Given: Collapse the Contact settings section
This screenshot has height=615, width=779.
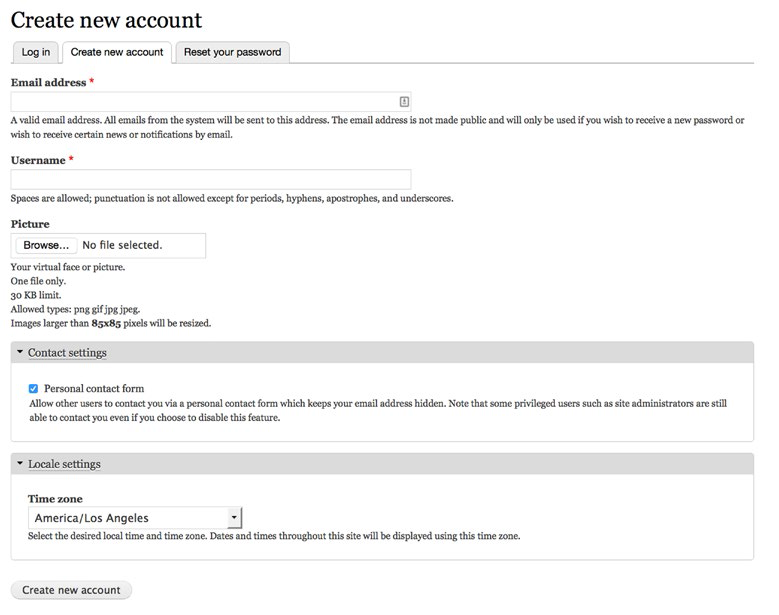Looking at the screenshot, I should pos(20,352).
